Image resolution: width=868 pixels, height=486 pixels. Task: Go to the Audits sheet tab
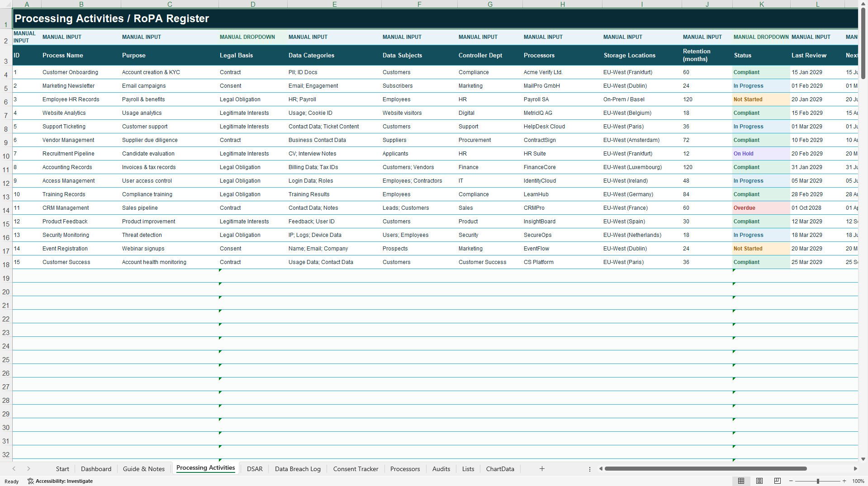[x=441, y=469]
